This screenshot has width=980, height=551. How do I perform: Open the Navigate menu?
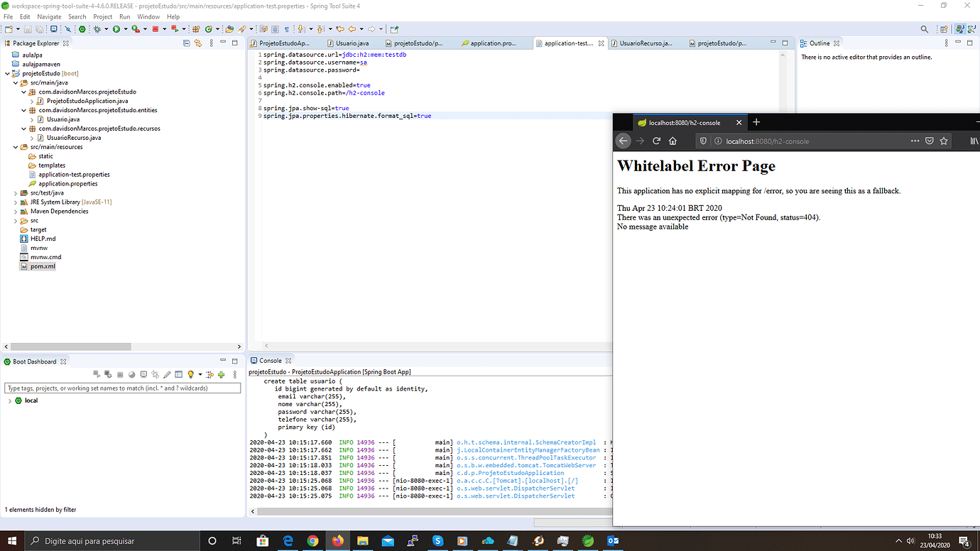point(48,16)
